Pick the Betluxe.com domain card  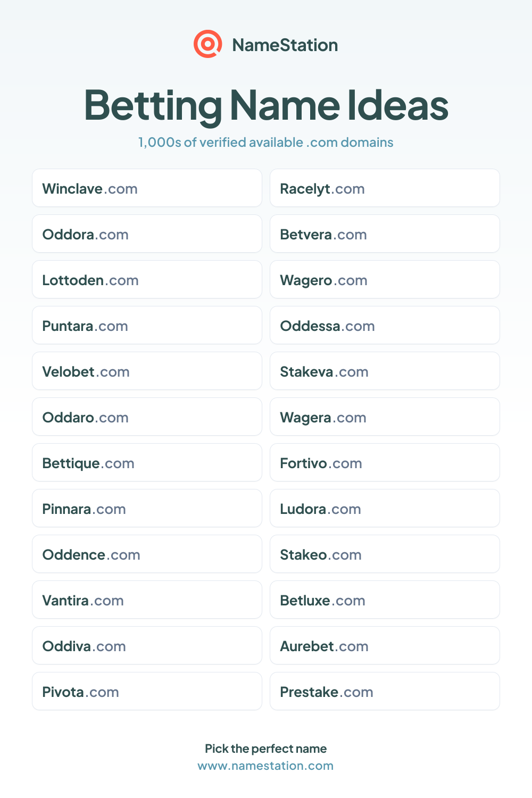(385, 600)
